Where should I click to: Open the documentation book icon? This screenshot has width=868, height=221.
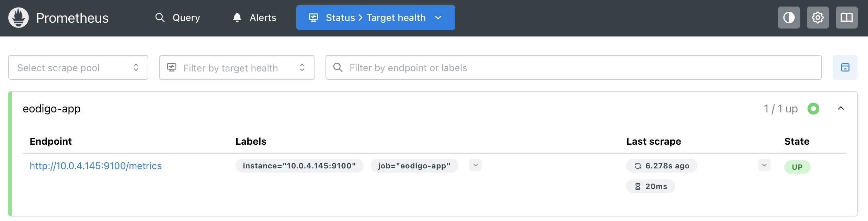846,18
